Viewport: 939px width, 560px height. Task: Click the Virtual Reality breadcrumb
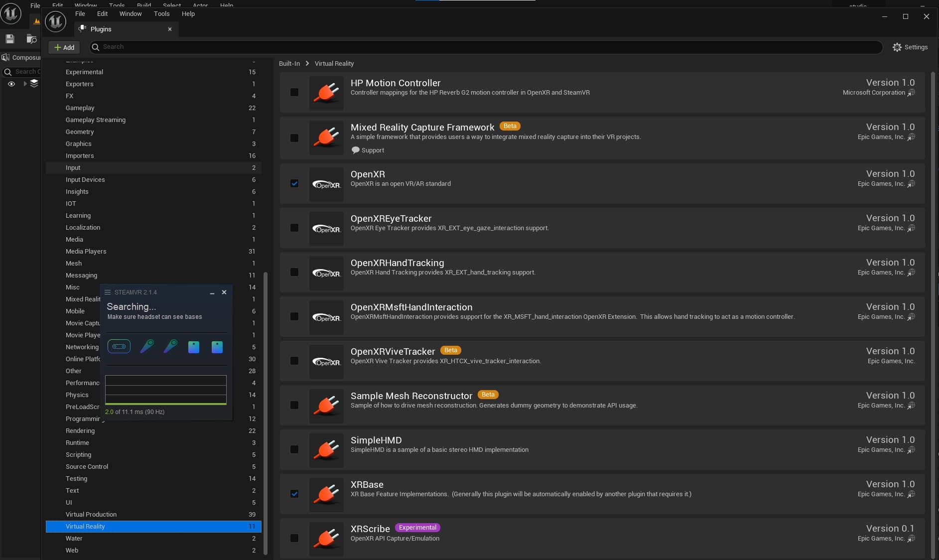pyautogui.click(x=334, y=64)
